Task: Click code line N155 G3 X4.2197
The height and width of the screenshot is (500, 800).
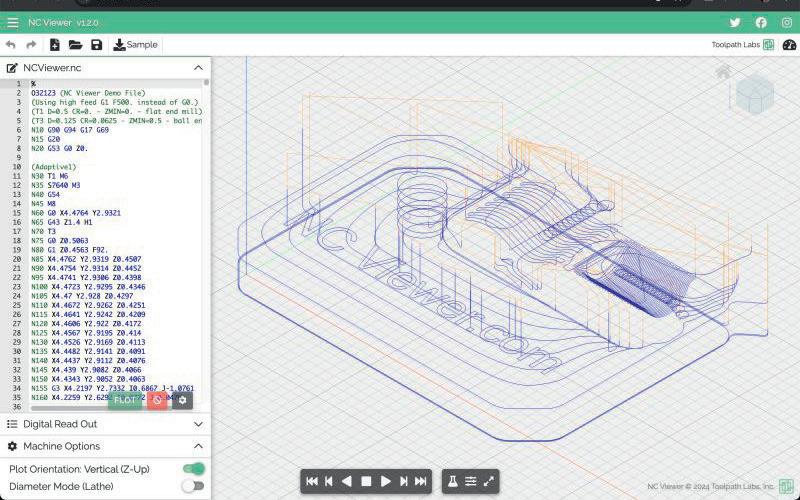Action: tap(112, 388)
